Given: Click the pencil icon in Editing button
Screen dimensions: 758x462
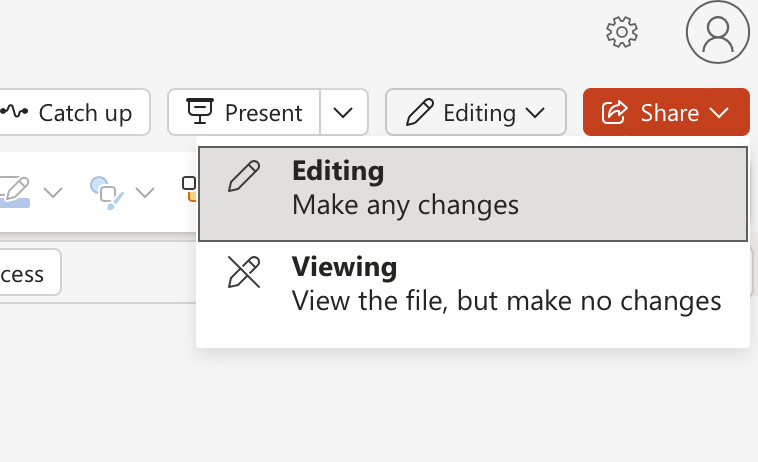Looking at the screenshot, I should pyautogui.click(x=420, y=113).
